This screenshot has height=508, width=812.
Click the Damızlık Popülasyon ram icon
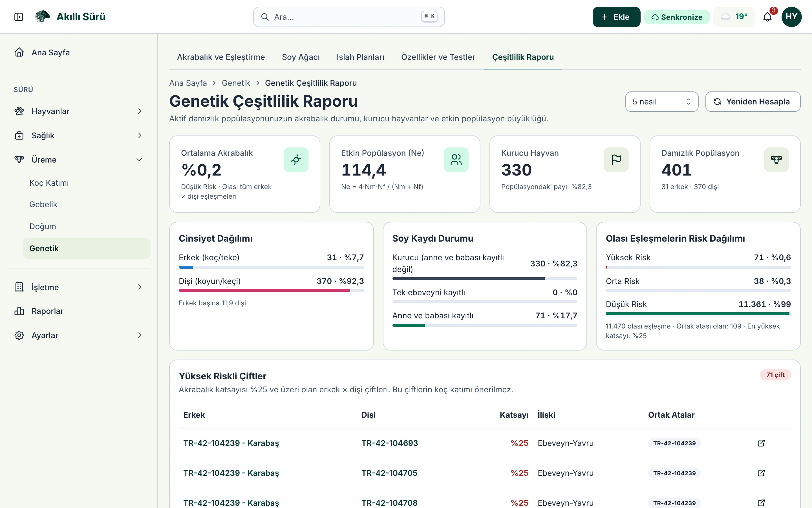pyautogui.click(x=776, y=159)
